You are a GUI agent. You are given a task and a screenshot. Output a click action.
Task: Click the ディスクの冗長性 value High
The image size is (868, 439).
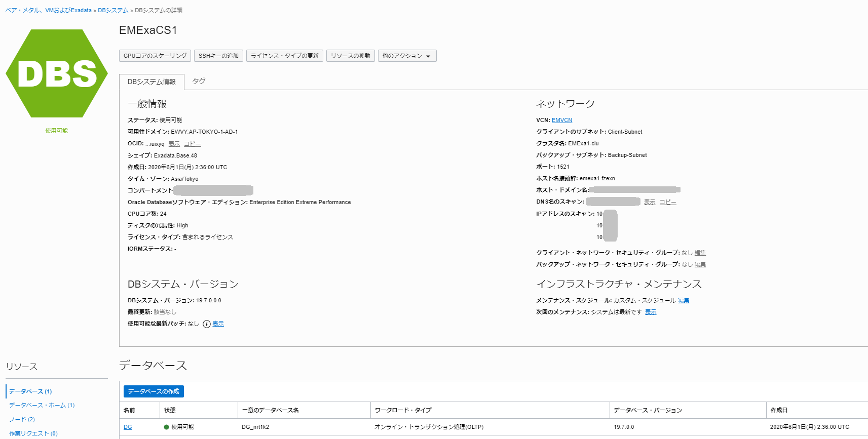pos(182,225)
